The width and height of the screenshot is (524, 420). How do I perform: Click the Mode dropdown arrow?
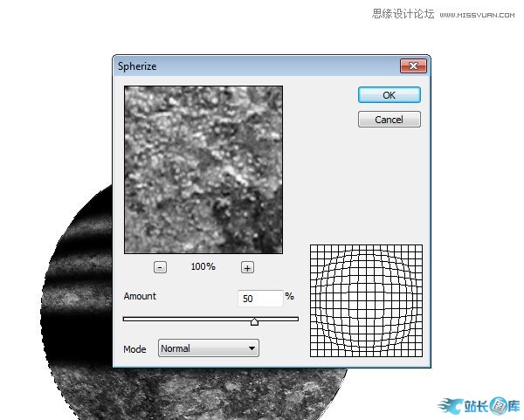click(252, 348)
